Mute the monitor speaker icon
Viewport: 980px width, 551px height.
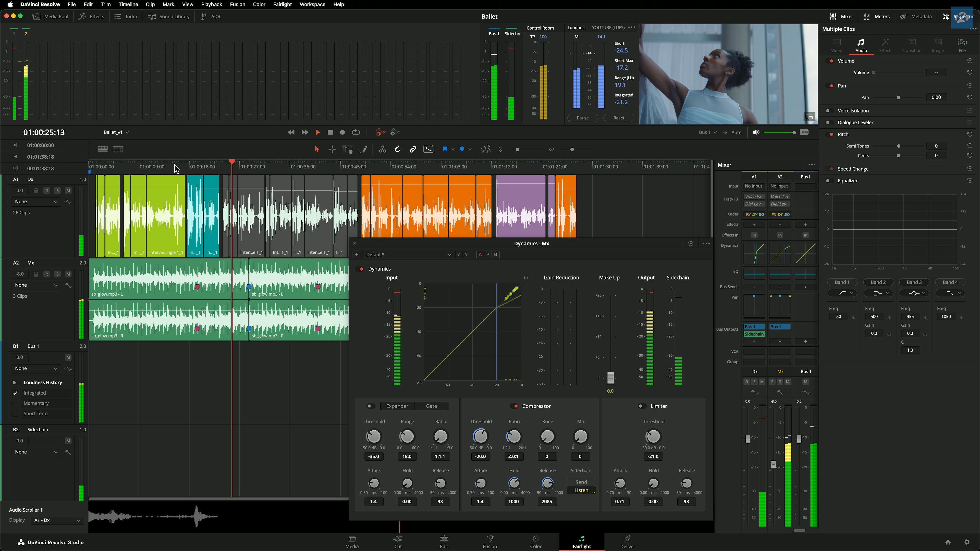click(x=756, y=132)
